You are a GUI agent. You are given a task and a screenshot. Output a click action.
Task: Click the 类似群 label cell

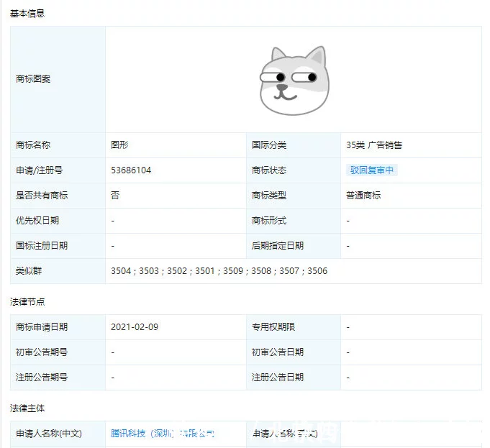coord(58,271)
